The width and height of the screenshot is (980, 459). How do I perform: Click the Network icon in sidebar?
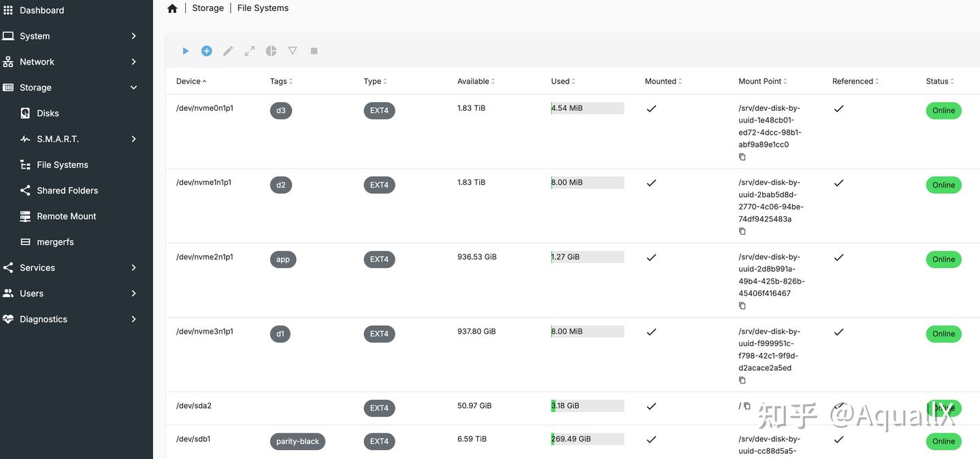[x=8, y=62]
